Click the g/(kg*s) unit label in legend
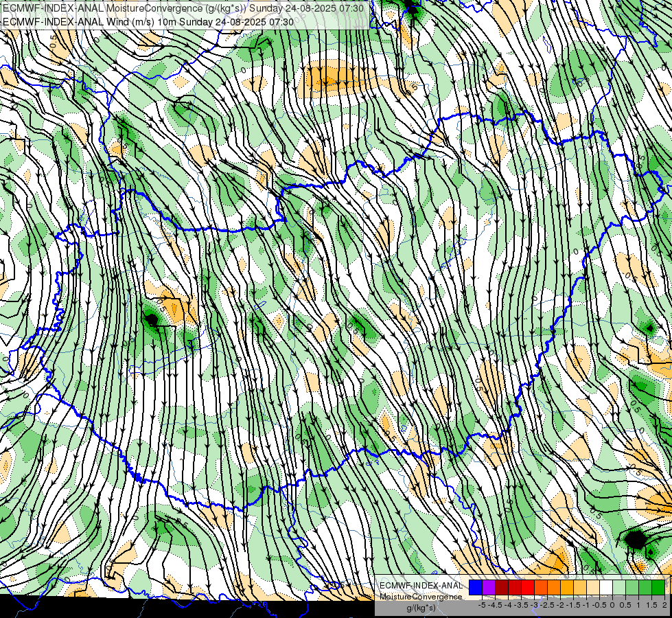The width and height of the screenshot is (672, 618). coord(421,608)
